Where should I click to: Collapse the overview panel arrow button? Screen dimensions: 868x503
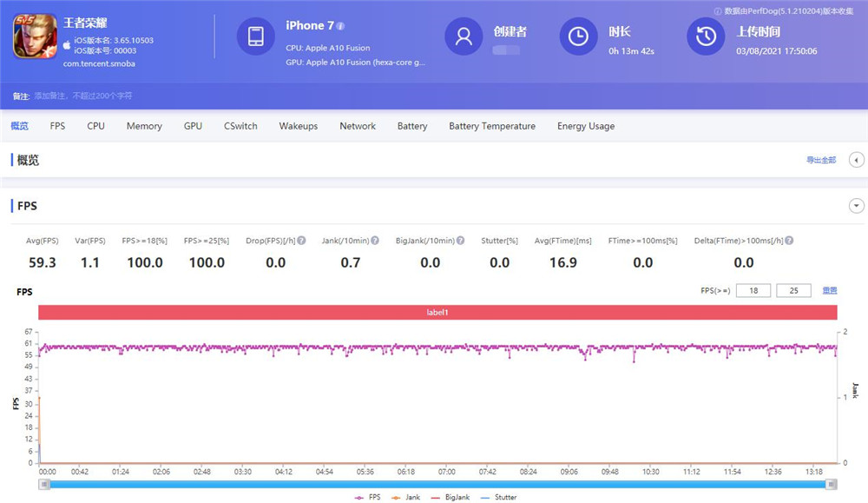[x=856, y=160]
